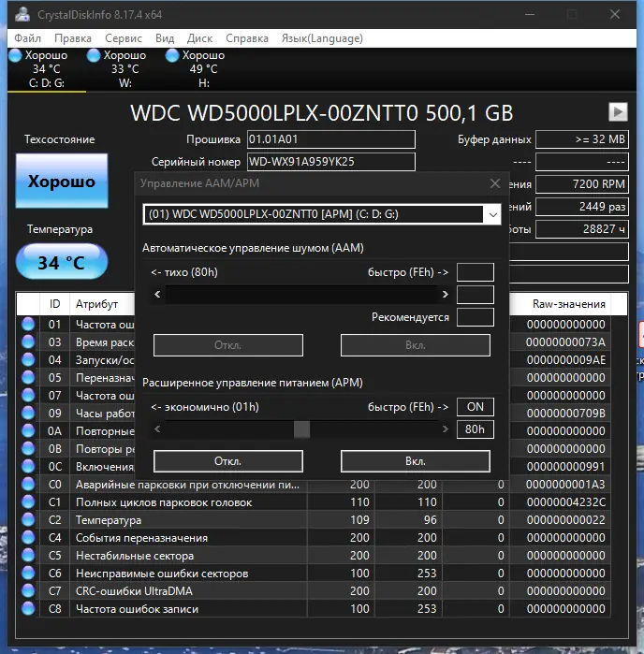Click status icon for attribute 01
Screen dimensions: 644x654
point(28,324)
